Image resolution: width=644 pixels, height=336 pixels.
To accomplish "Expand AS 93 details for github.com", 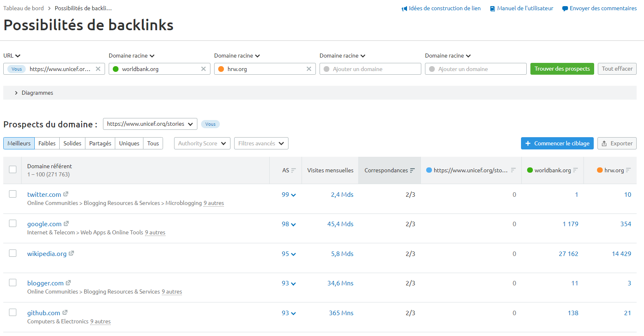I will pyautogui.click(x=289, y=313).
